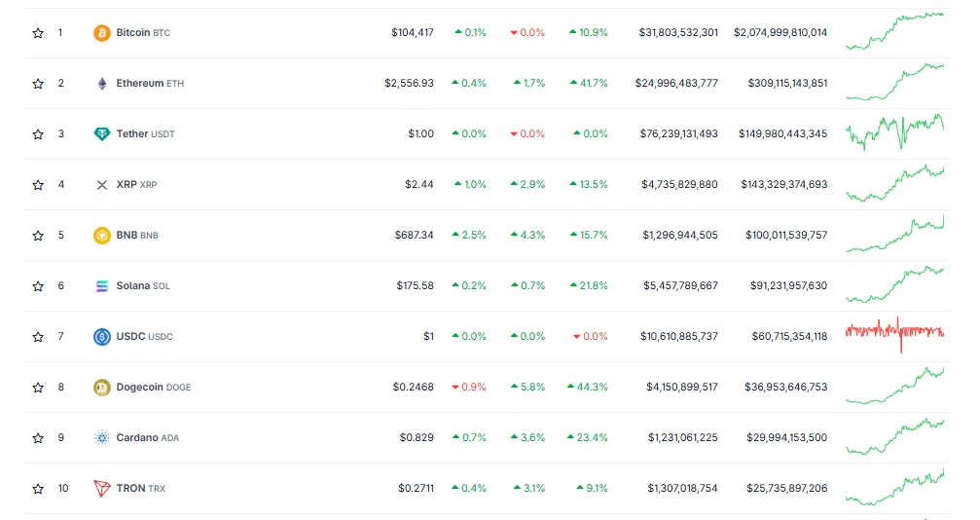The image size is (980, 520).
Task: Click the yellow BNB logo
Action: (x=102, y=236)
